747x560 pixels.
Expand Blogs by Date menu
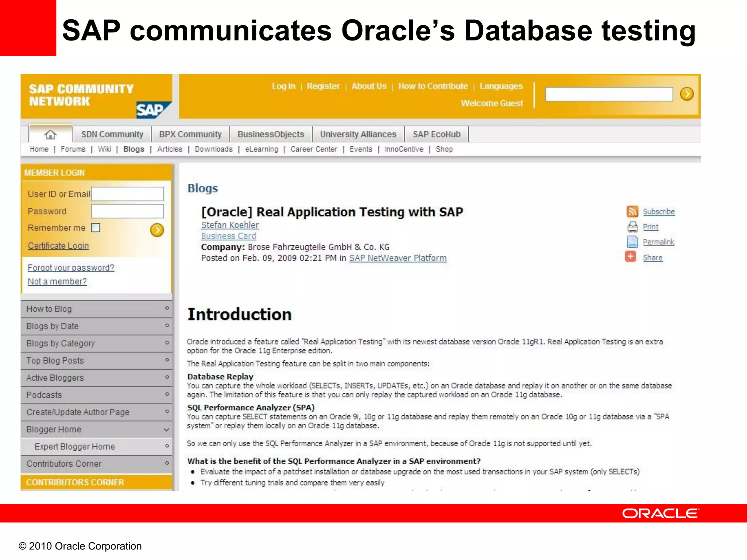97,326
